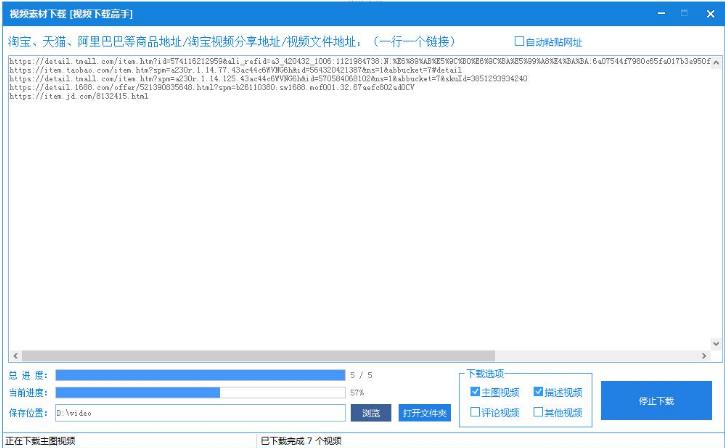Enable the 自动粘贴网址 checkbox
The image size is (725, 448).
519,42
